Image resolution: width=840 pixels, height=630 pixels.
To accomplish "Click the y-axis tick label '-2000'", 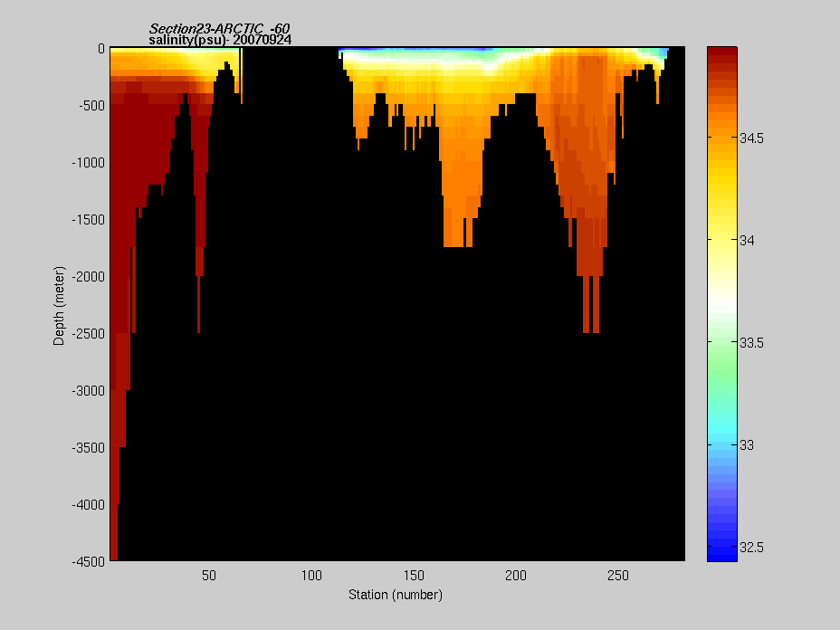I will click(x=89, y=276).
